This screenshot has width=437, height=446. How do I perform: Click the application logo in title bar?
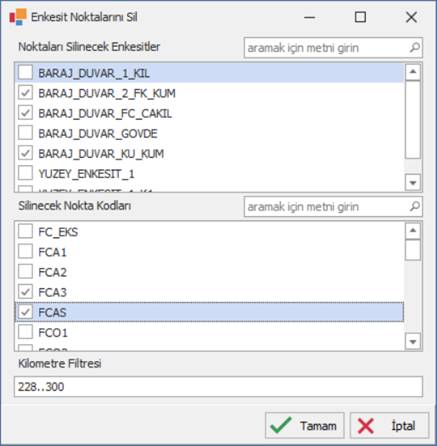18,17
